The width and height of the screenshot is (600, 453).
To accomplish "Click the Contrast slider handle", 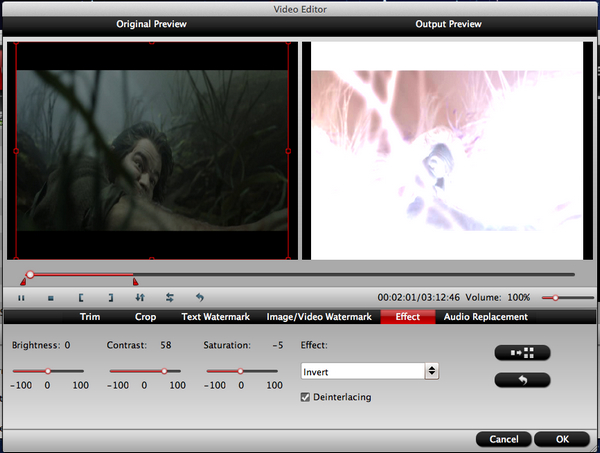I will (x=164, y=371).
